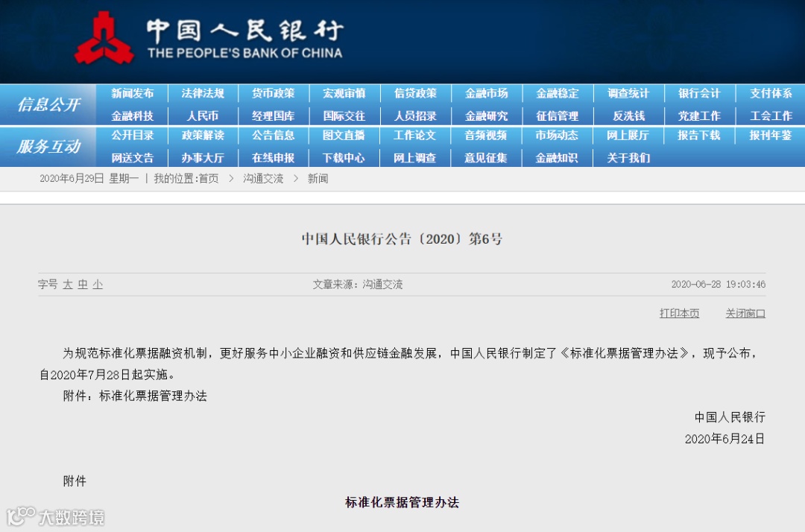The height and width of the screenshot is (532, 805).
Task: Select 人员招录 in navigation
Action: [x=415, y=116]
